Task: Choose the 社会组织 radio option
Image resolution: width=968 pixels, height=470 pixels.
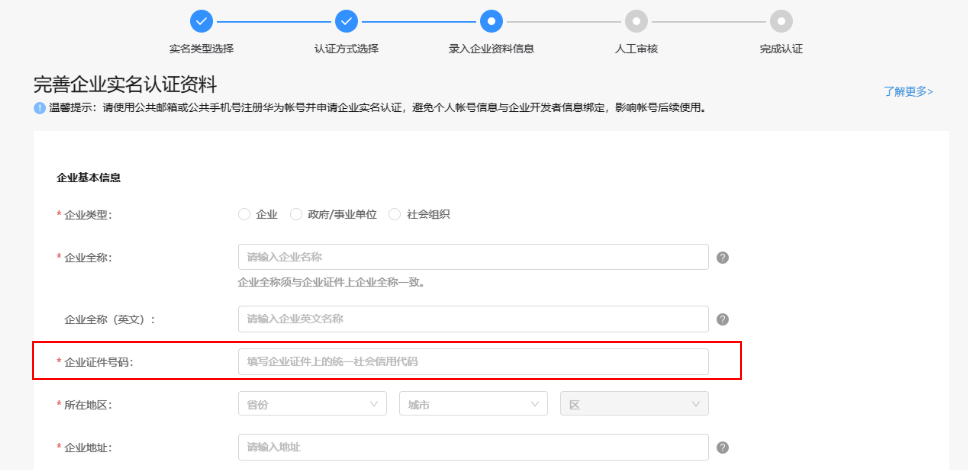Action: (394, 214)
